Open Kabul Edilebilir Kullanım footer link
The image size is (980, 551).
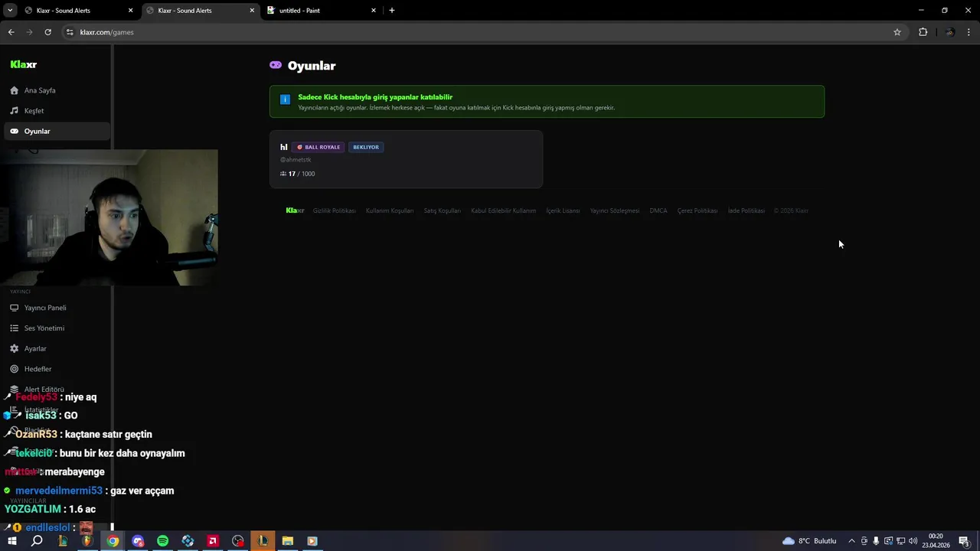[504, 210]
